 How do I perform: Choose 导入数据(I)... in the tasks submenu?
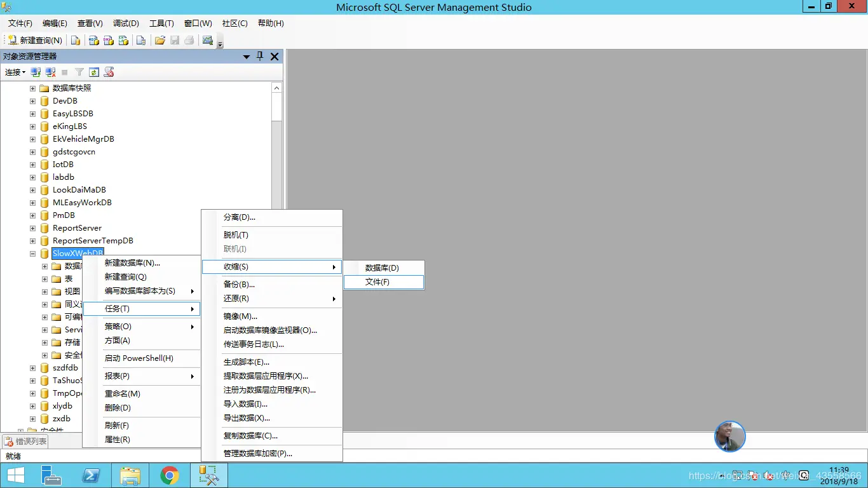coord(272,404)
